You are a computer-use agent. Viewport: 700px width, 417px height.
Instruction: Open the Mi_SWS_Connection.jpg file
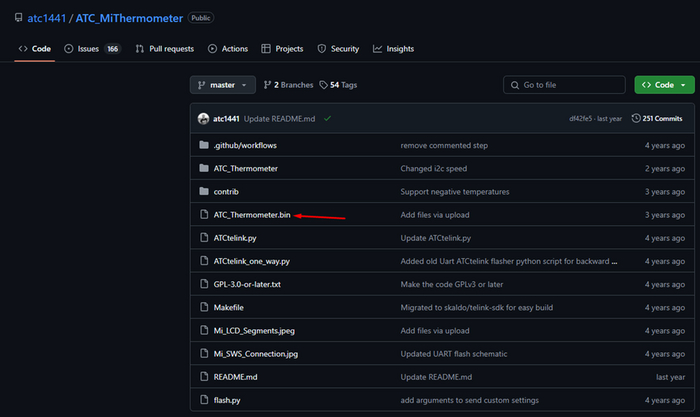[255, 354]
